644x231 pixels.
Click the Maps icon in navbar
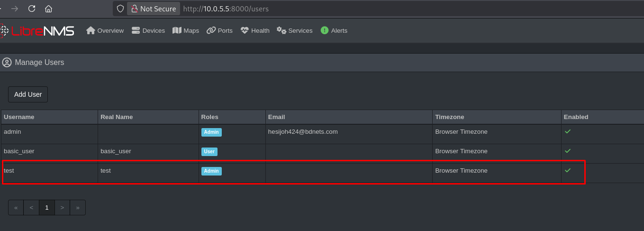pyautogui.click(x=177, y=30)
